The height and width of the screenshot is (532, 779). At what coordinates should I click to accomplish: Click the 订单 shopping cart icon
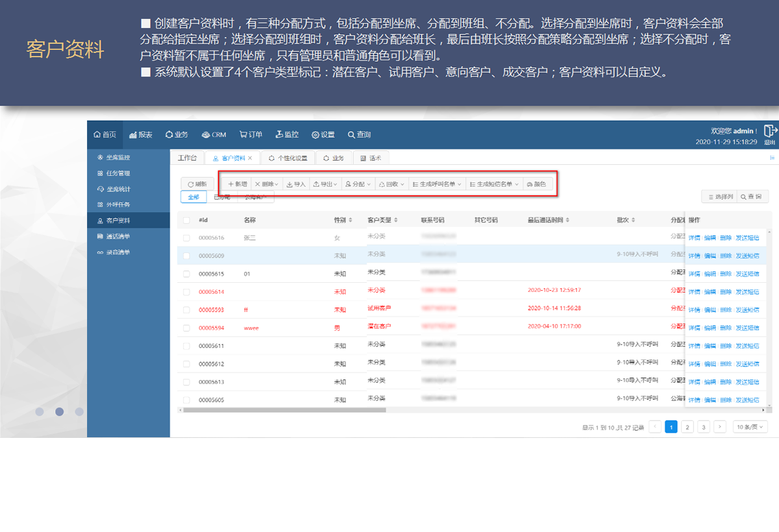coord(243,135)
